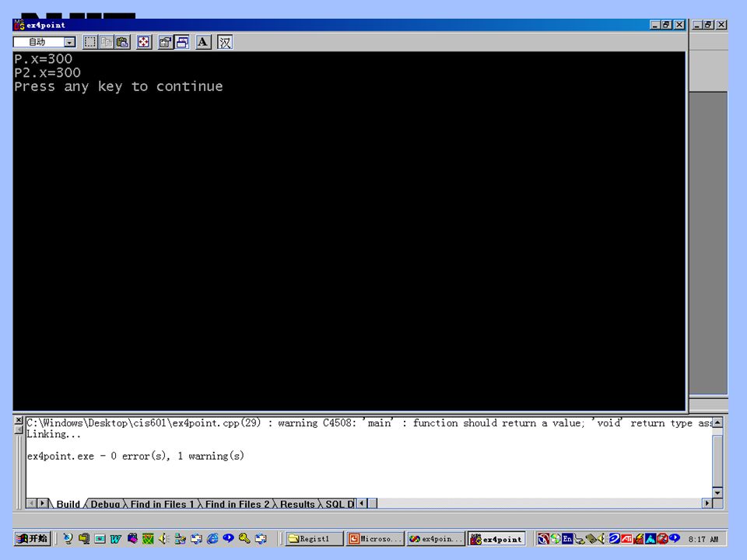Screen dimensions: 747x560
Task: Click the 'P2.x=300' console line
Action: tap(47, 73)
